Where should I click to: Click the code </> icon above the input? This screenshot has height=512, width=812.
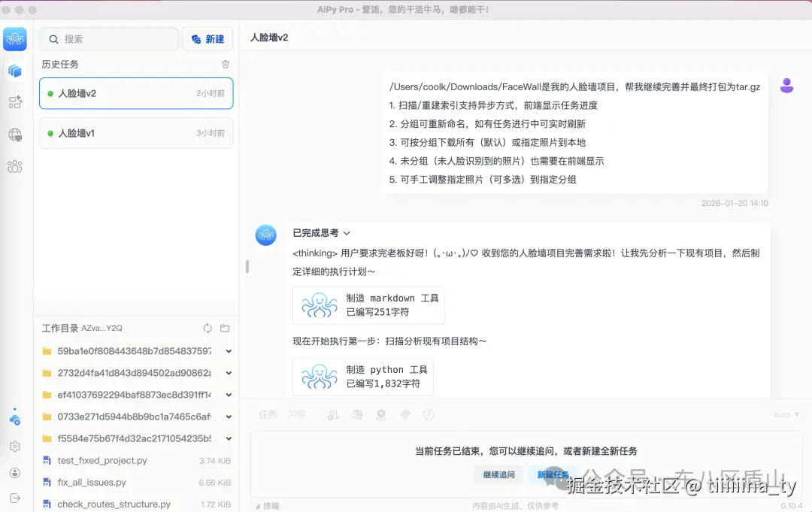click(429, 414)
